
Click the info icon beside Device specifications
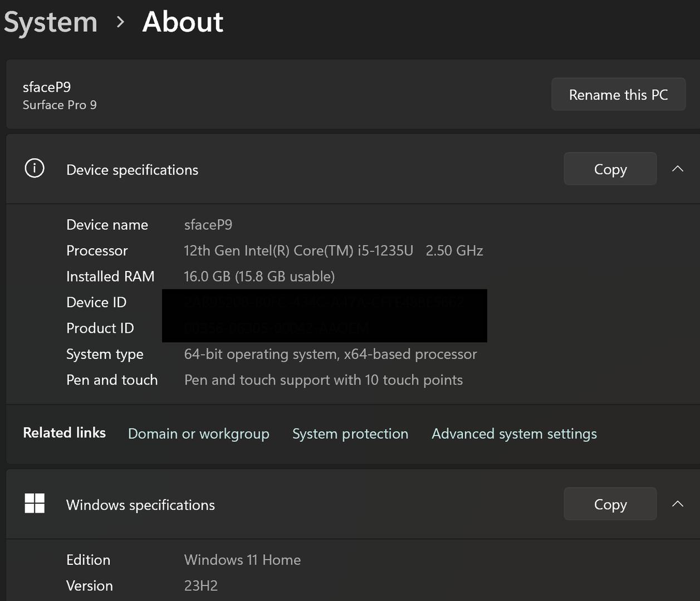point(35,169)
